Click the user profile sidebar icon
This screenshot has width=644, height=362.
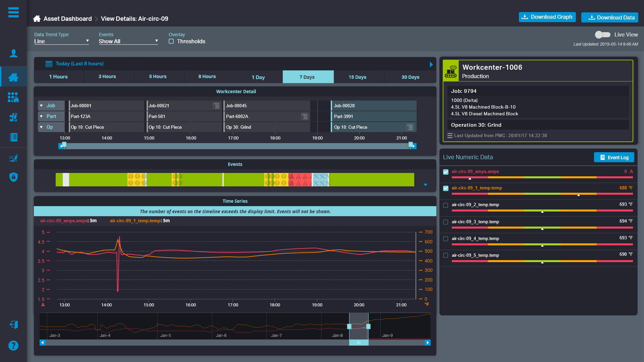click(x=13, y=53)
